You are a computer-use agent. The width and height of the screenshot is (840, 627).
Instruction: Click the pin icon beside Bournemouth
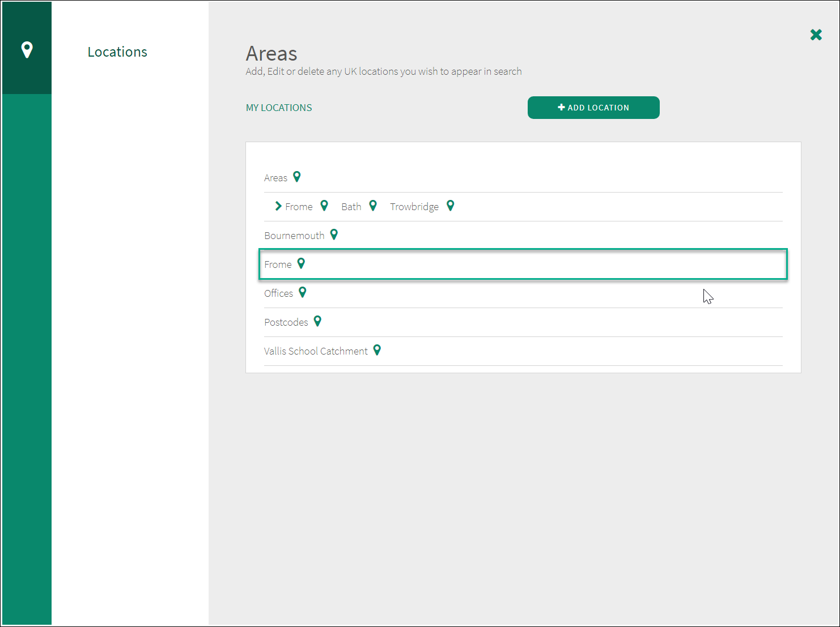(x=334, y=234)
